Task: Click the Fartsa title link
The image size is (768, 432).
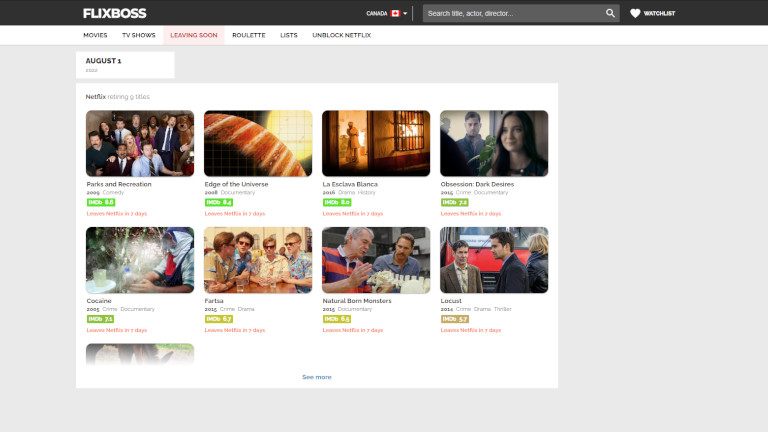Action: coord(214,301)
